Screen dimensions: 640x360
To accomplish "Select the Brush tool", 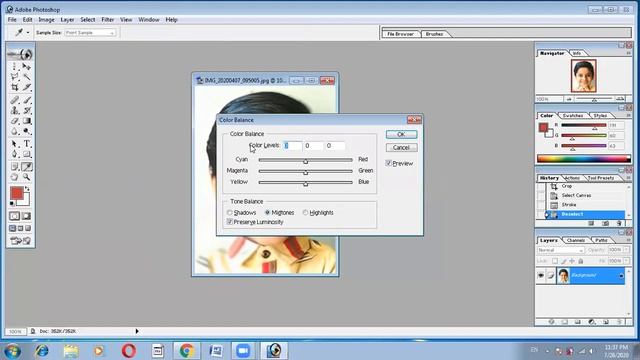I will 27,100.
